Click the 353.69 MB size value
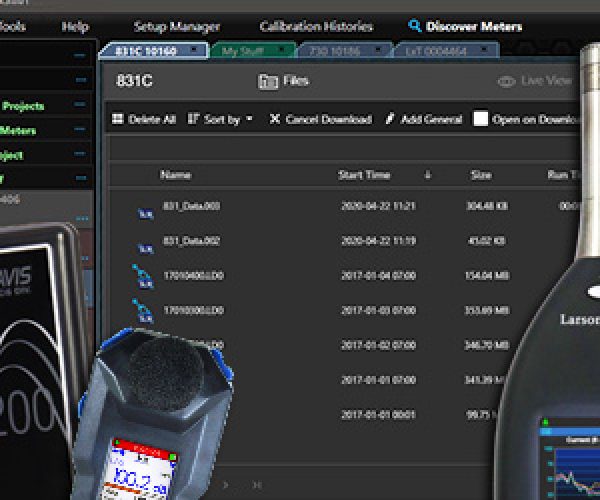The height and width of the screenshot is (500, 600). [487, 310]
